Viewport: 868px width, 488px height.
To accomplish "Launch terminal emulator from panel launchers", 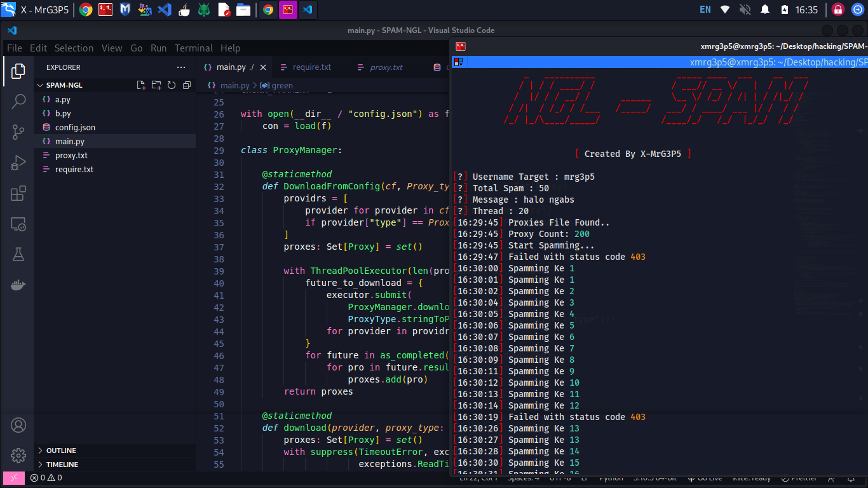I will pos(105,10).
